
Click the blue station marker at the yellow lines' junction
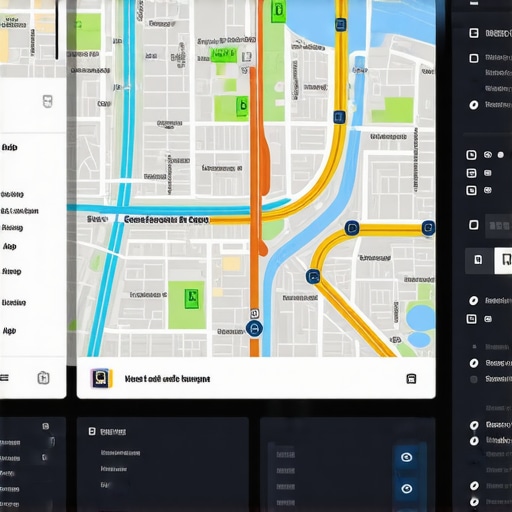(313, 277)
